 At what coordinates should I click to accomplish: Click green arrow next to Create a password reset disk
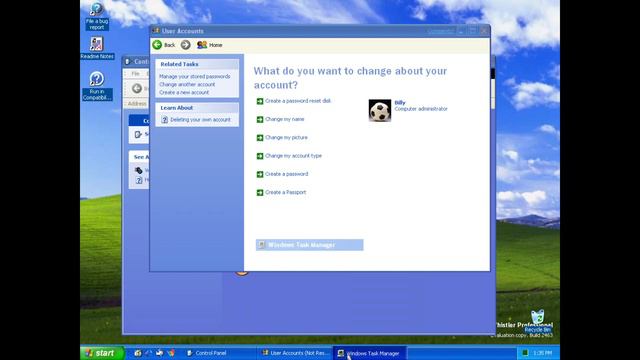pos(260,101)
